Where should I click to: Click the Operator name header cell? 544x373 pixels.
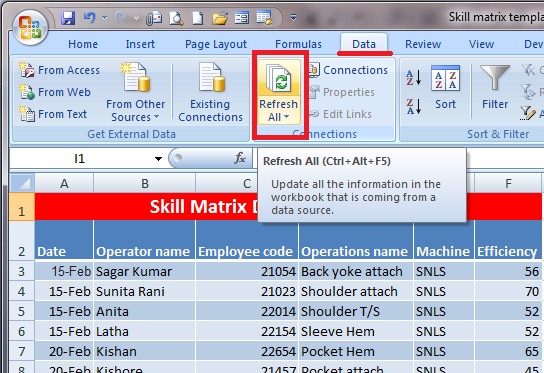[x=144, y=240]
